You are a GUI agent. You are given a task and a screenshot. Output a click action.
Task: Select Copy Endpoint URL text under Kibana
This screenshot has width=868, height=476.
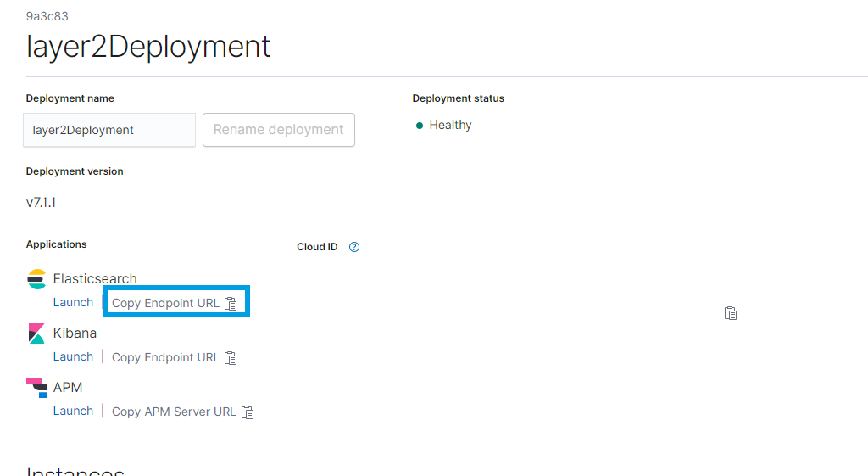(x=165, y=357)
